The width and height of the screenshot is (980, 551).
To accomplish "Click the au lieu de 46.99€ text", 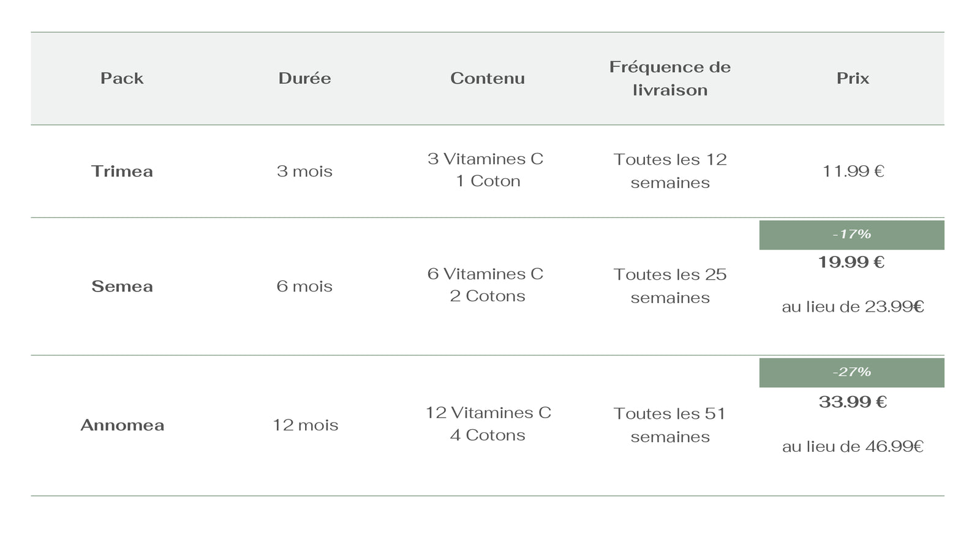I will (853, 447).
